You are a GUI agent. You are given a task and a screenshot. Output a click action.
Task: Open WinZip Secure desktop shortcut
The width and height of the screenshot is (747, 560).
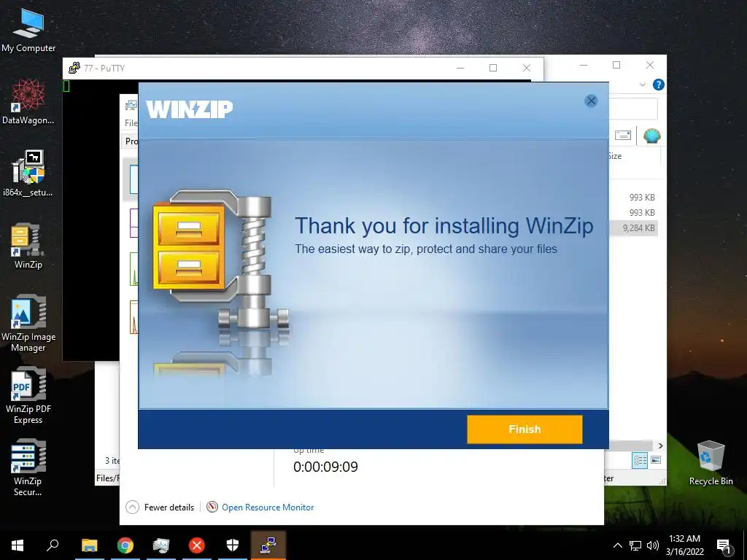coord(28,468)
